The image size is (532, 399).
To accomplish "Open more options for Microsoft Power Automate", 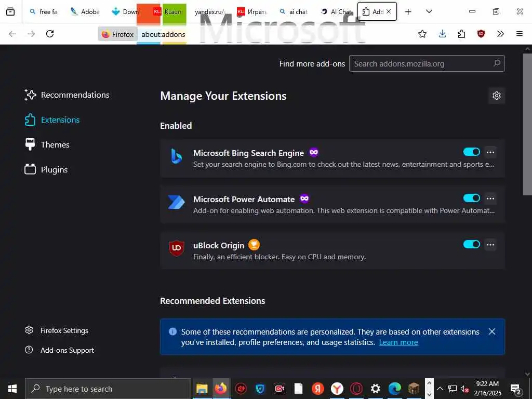I will click(x=490, y=198).
